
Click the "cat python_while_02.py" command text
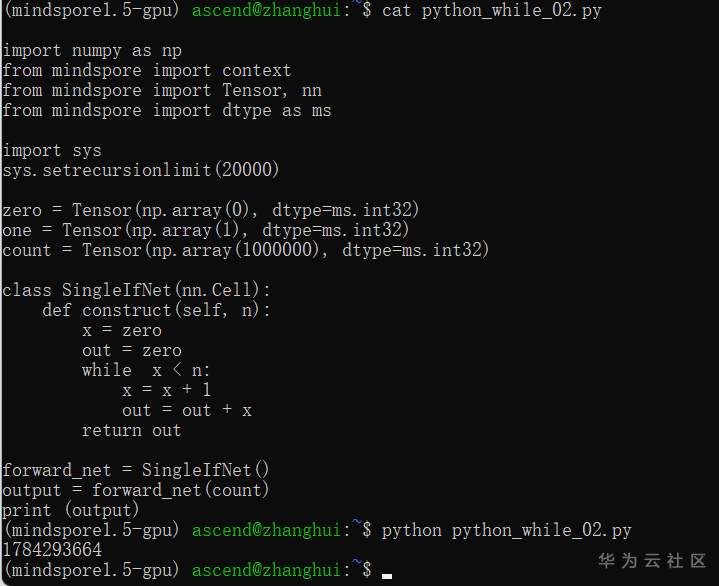pyautogui.click(x=492, y=10)
